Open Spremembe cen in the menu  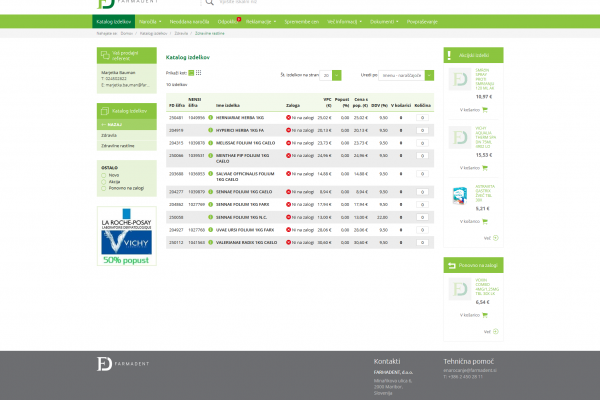(x=302, y=22)
